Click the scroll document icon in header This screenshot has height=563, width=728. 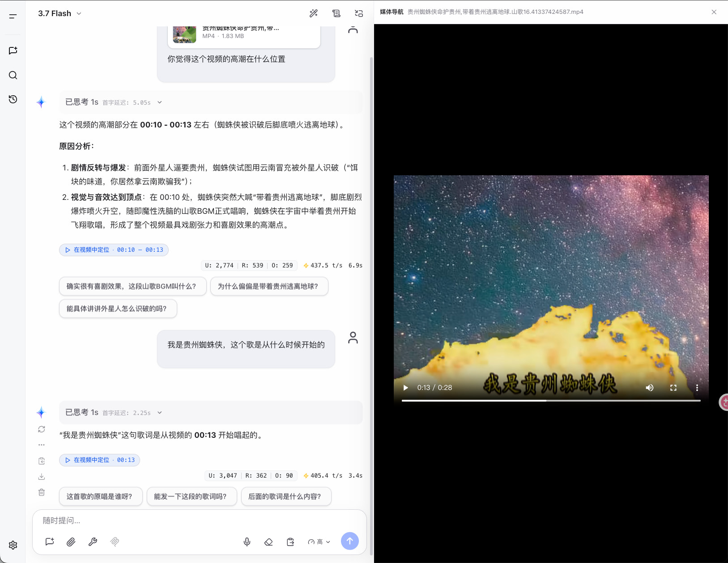[336, 13]
